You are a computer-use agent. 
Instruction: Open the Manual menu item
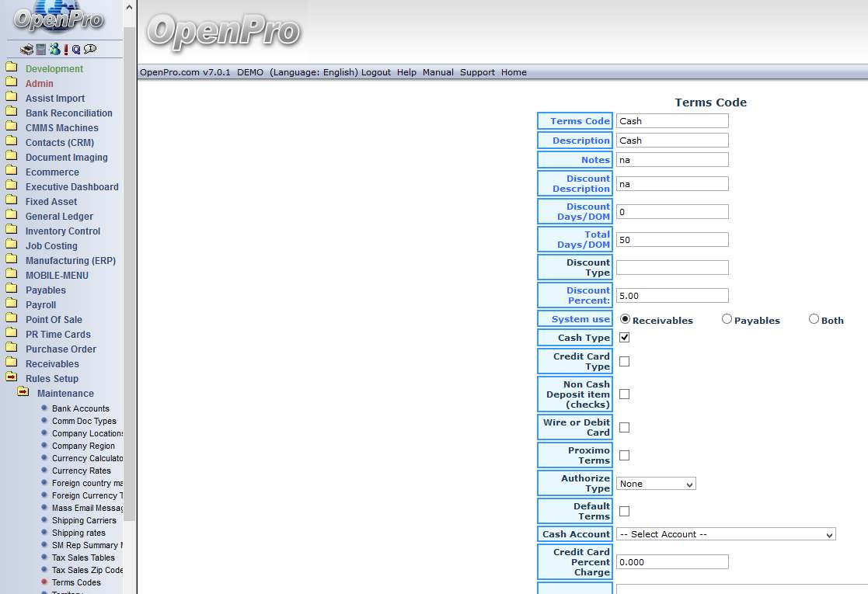click(x=437, y=72)
